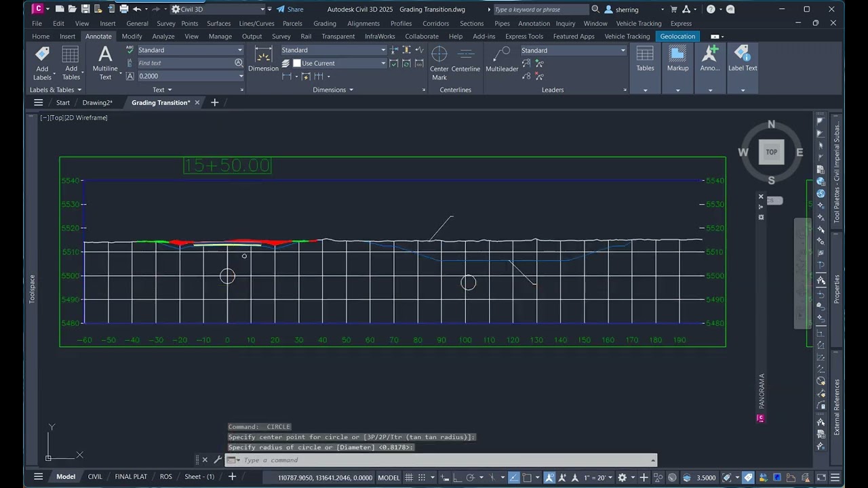The image size is (868, 488).
Task: Toggle clean screen icon in status bar
Action: 821,477
